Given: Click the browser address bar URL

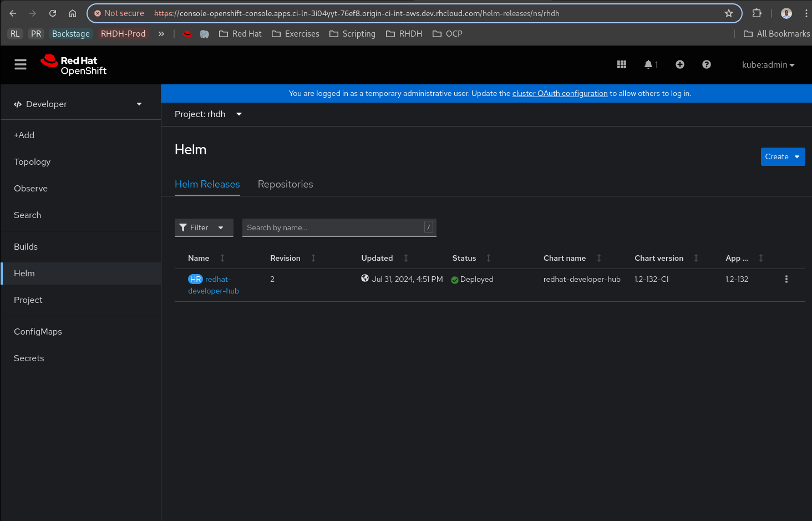Looking at the screenshot, I should (357, 13).
